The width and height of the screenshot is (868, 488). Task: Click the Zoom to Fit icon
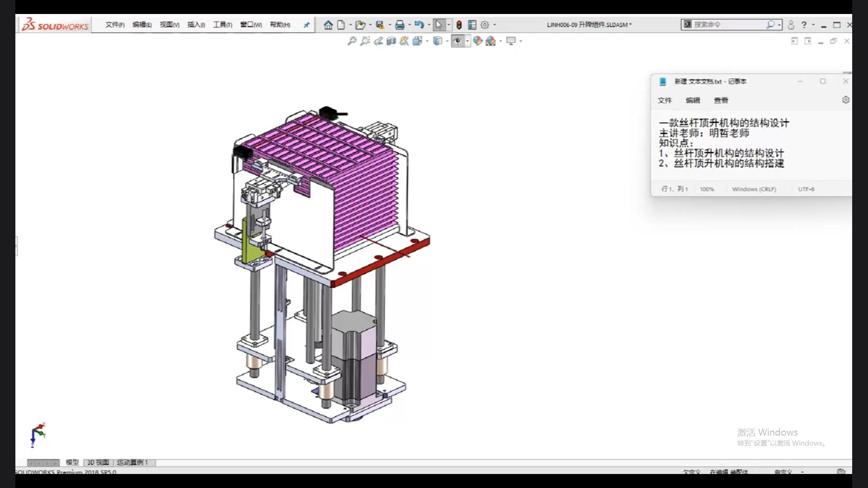point(352,41)
